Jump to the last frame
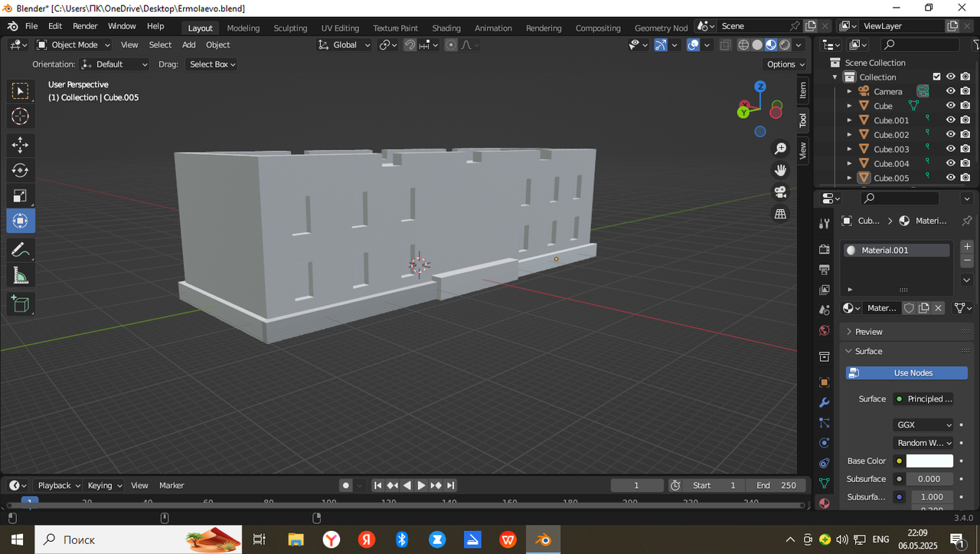Screen dimensions: 980x554 click(x=450, y=485)
